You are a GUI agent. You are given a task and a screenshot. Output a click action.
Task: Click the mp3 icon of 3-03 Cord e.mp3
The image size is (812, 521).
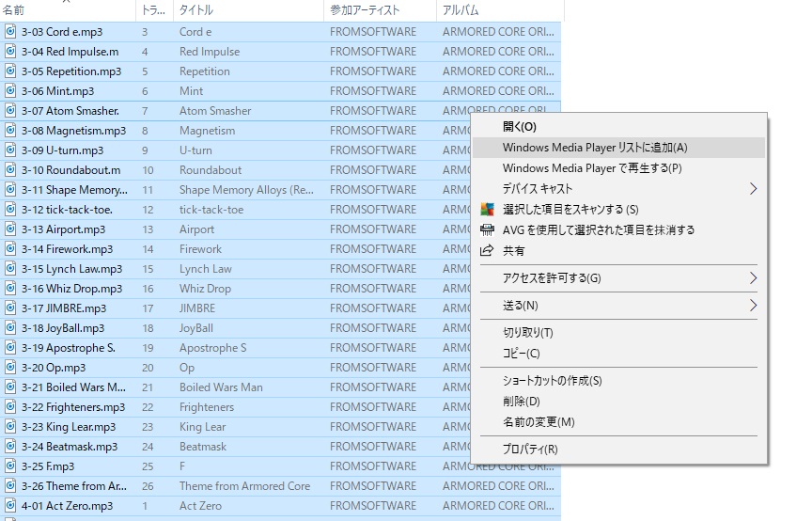9,32
